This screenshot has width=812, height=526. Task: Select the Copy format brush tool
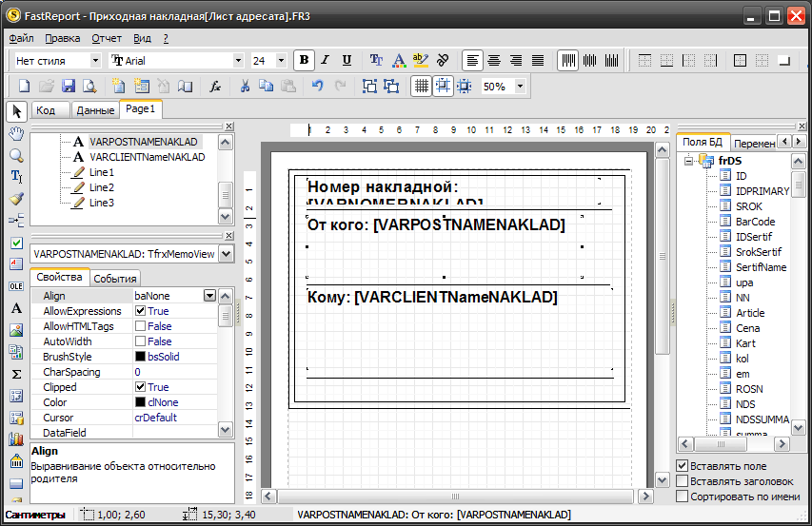tap(16, 199)
